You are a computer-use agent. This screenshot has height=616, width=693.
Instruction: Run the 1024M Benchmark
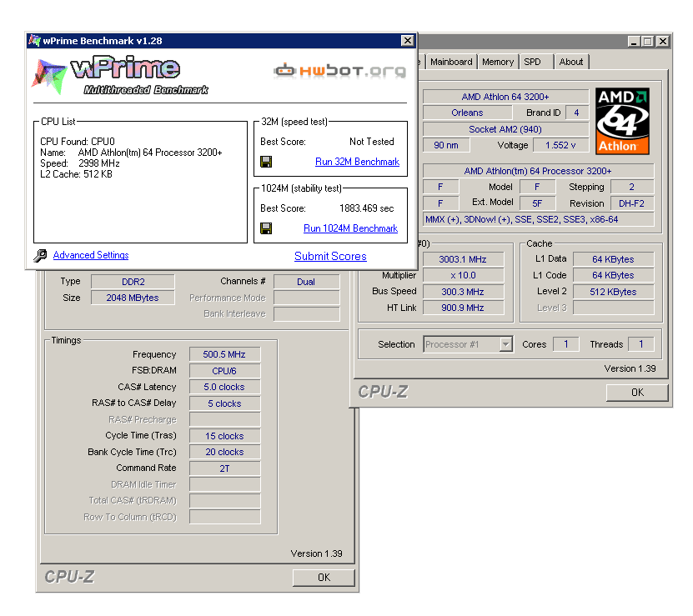pyautogui.click(x=350, y=228)
